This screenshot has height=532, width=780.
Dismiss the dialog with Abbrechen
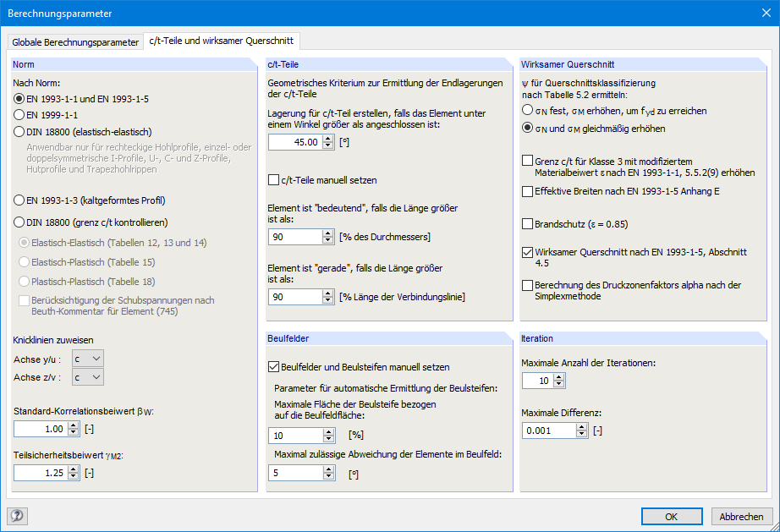point(741,516)
